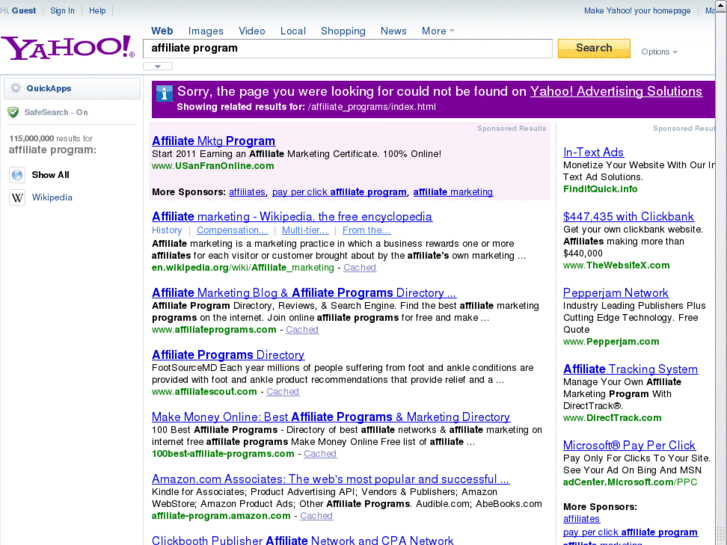The image size is (727, 545).
Task: Click the SafeSearch shield icon
Action: coord(13,112)
